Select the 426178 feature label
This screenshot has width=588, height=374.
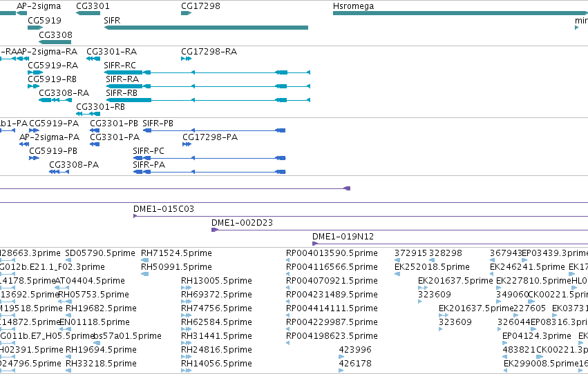[355, 364]
